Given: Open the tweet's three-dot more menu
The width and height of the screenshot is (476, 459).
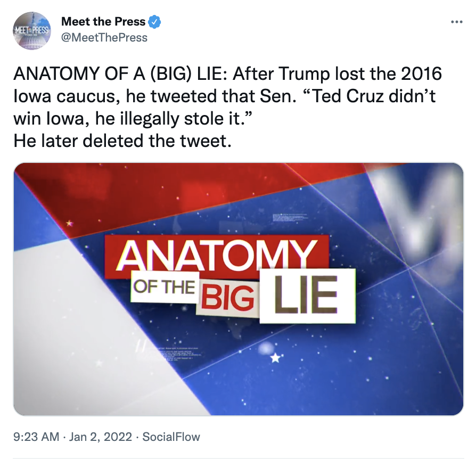Looking at the screenshot, I should pyautogui.click(x=456, y=22).
